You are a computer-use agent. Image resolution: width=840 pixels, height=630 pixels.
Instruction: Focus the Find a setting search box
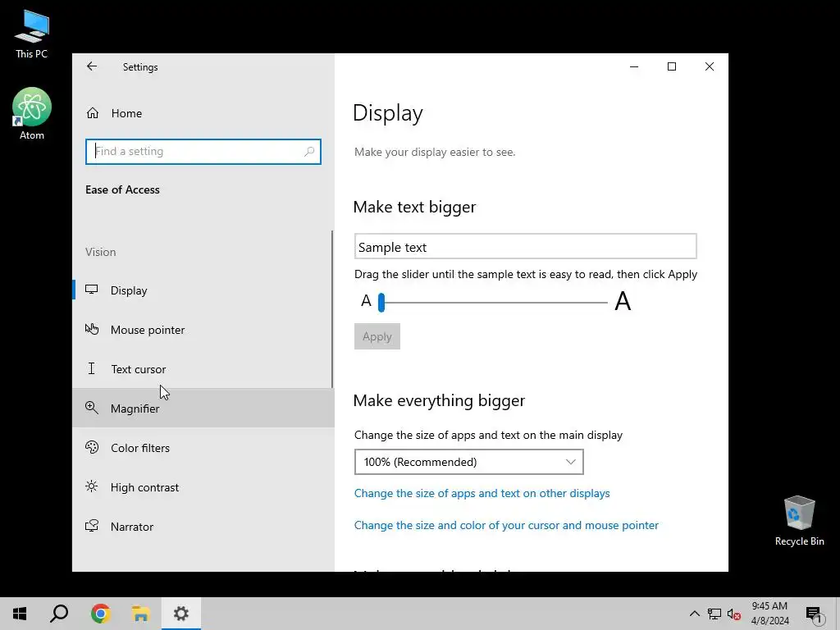coord(203,152)
